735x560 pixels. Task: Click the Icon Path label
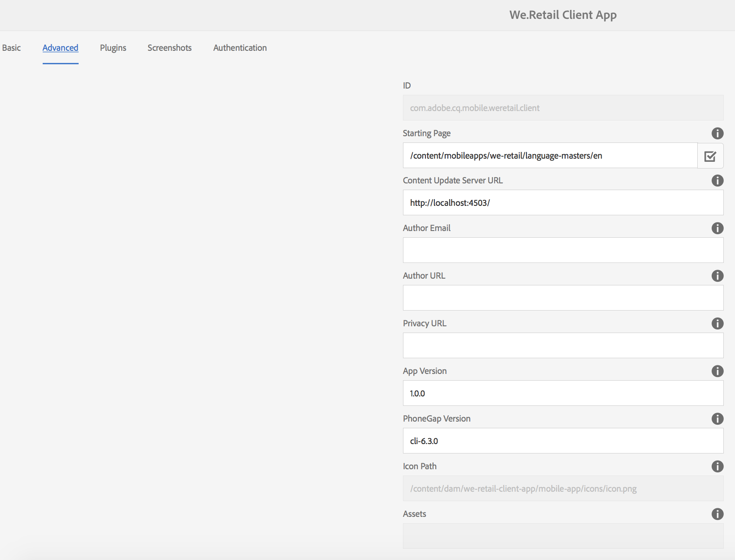click(420, 466)
